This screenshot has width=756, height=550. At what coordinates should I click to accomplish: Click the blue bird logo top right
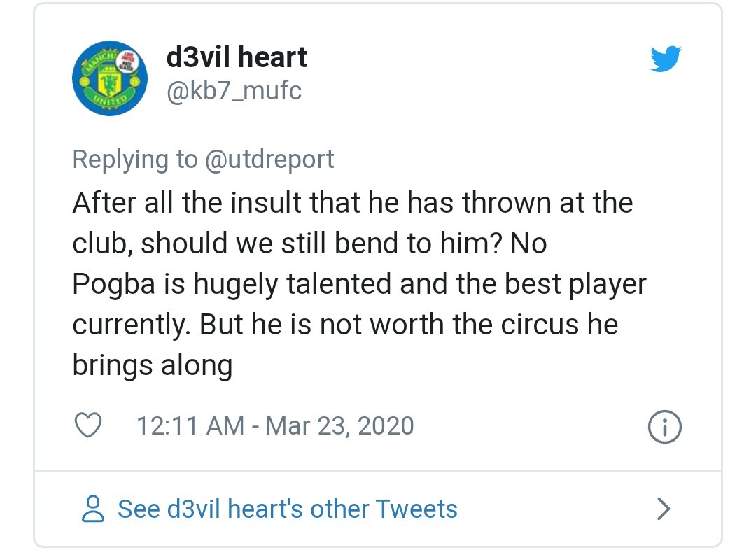tap(665, 59)
